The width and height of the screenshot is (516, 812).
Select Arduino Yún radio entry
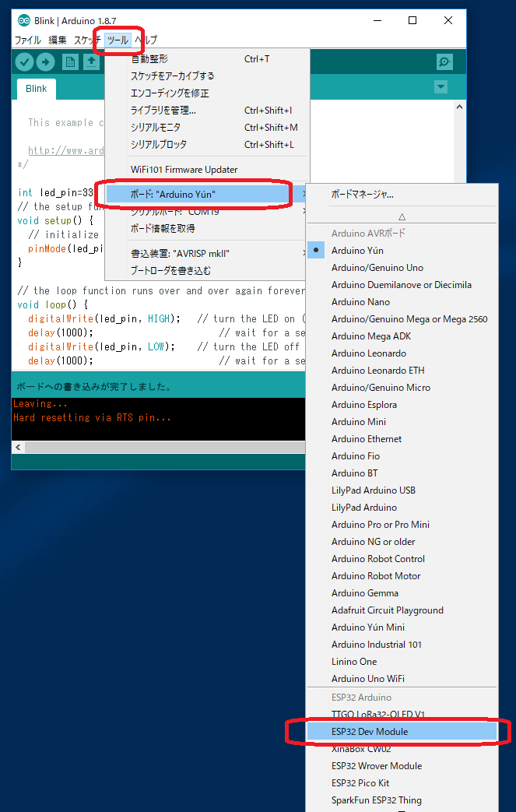point(402,251)
